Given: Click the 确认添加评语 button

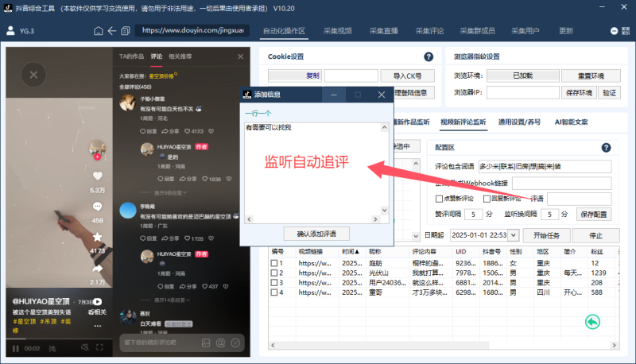Looking at the screenshot, I should point(316,234).
